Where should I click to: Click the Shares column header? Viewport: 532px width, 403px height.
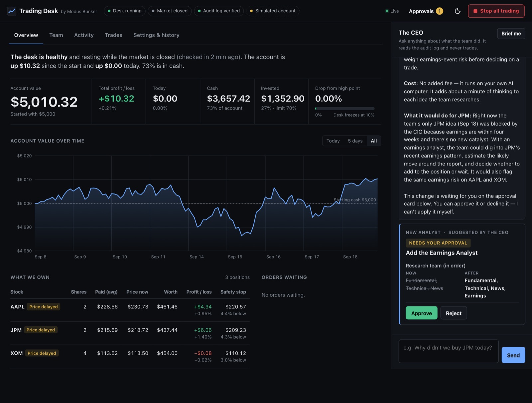pos(78,292)
